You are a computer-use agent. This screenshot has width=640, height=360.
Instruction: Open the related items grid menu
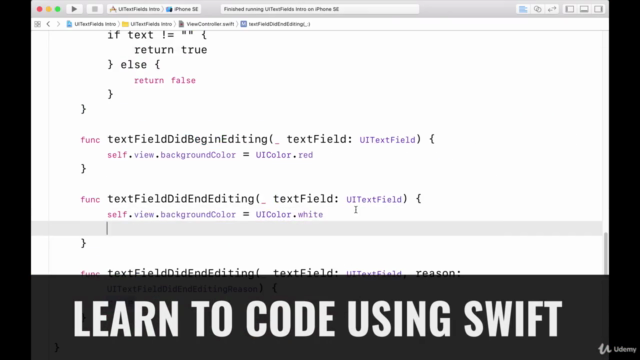pyautogui.click(x=38, y=24)
